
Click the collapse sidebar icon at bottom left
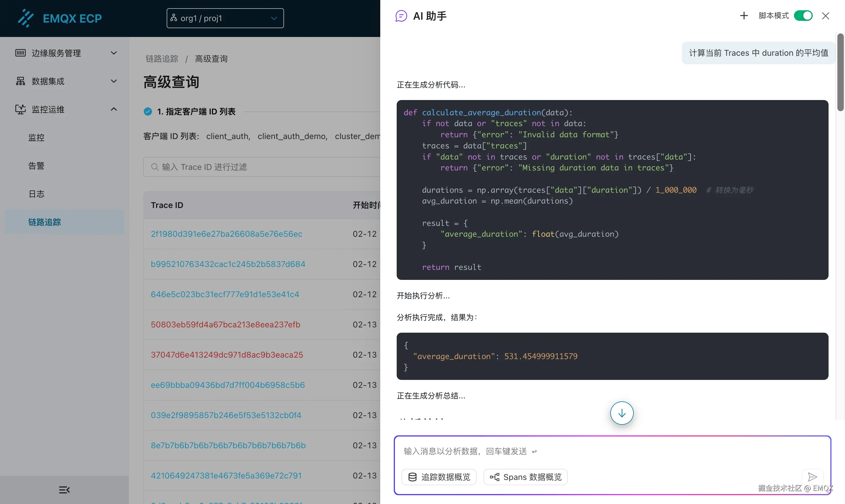(64, 490)
